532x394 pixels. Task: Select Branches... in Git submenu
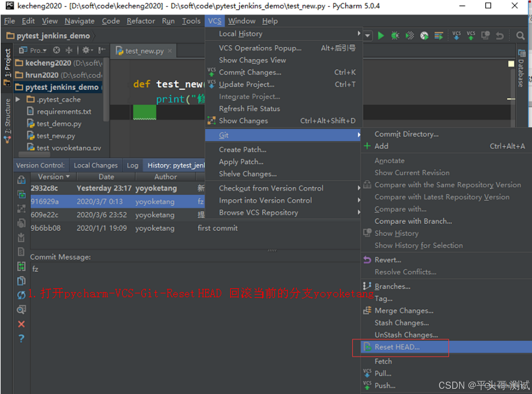(446, 287)
